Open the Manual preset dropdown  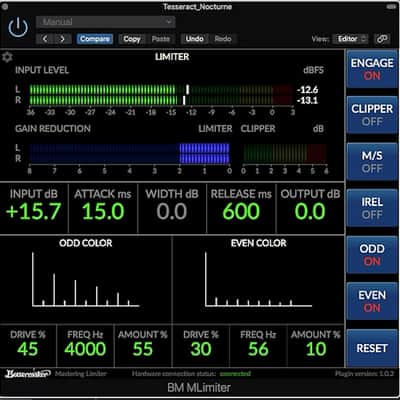105,22
